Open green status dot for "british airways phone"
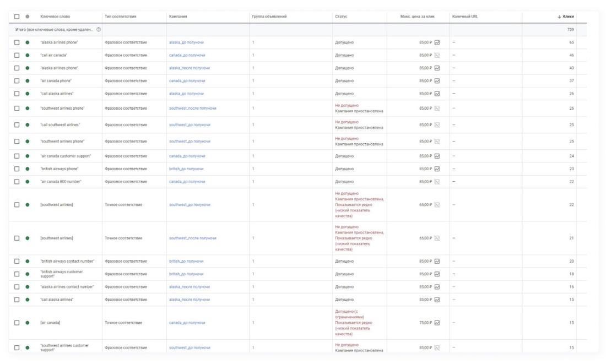Viewport: 606px width, 364px height. 28,169
